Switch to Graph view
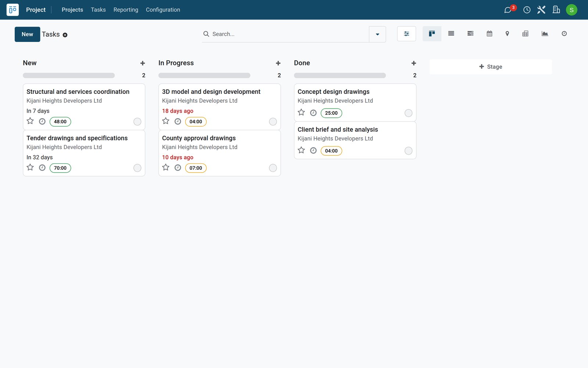 (x=545, y=34)
